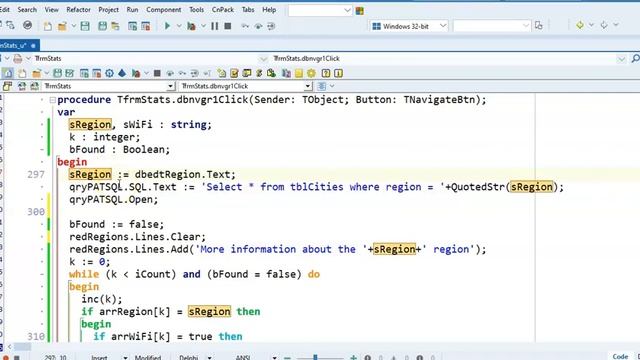Click the stop square in the CnPack toolbar

(157, 73)
